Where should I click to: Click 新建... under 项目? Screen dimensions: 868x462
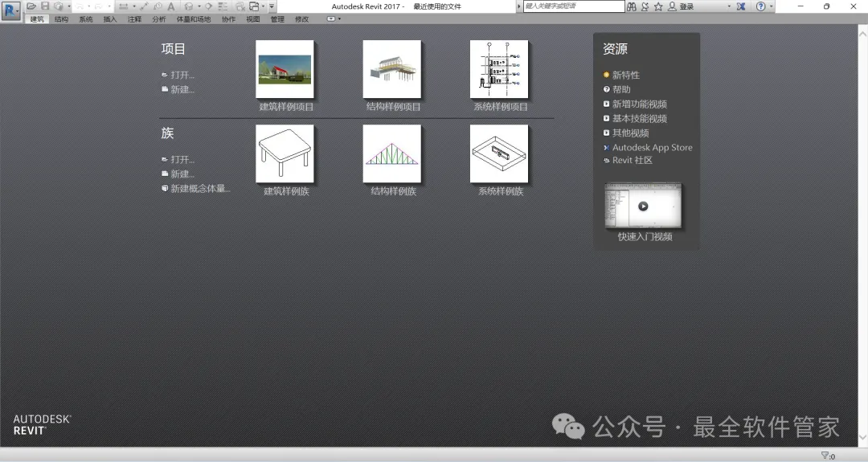pyautogui.click(x=182, y=89)
